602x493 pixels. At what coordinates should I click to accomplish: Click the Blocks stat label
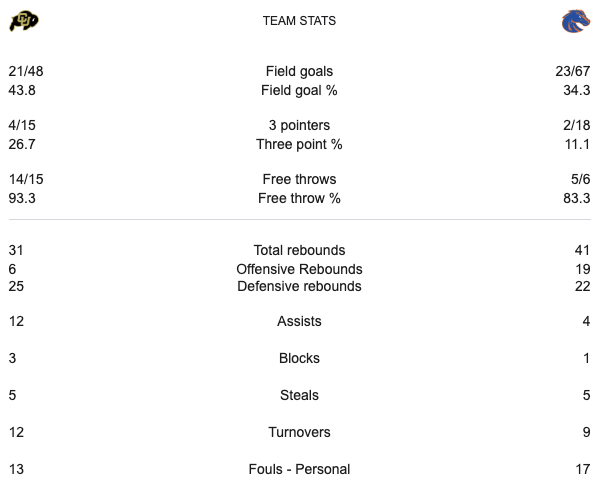299,358
